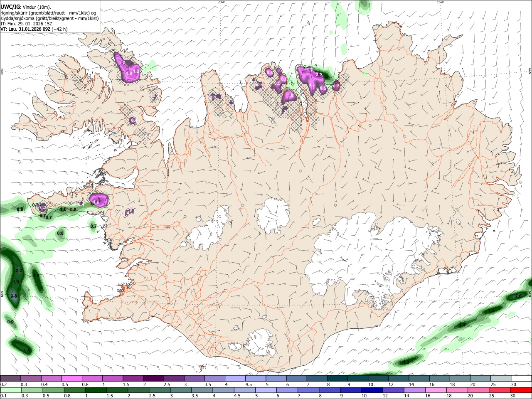Pick the pale green rain swatch labeled 0.1

coord(10,390)
